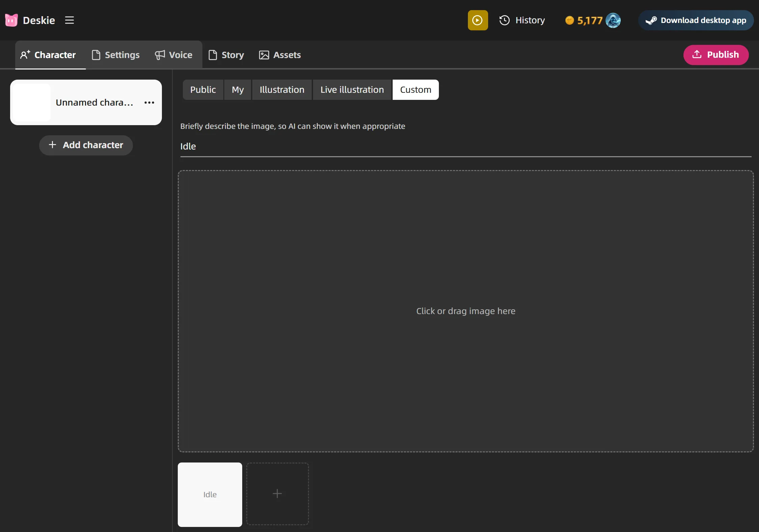Open the Assets tab
The width and height of the screenshot is (759, 532).
[280, 55]
